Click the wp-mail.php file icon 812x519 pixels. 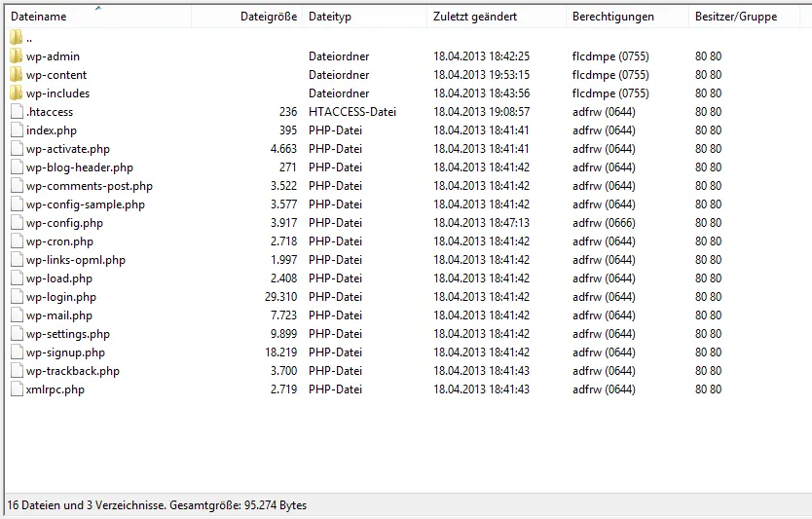tap(18, 315)
